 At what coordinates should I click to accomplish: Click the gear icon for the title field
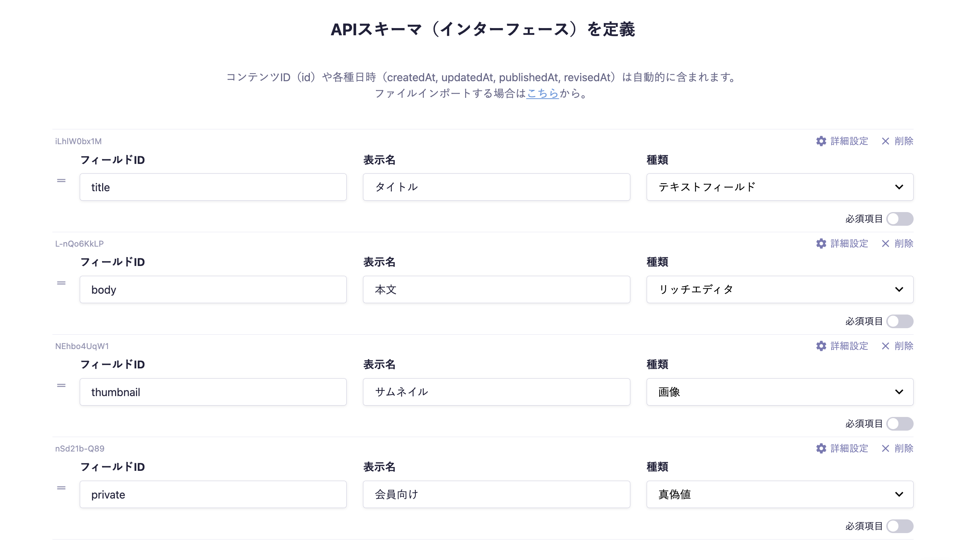(x=821, y=141)
